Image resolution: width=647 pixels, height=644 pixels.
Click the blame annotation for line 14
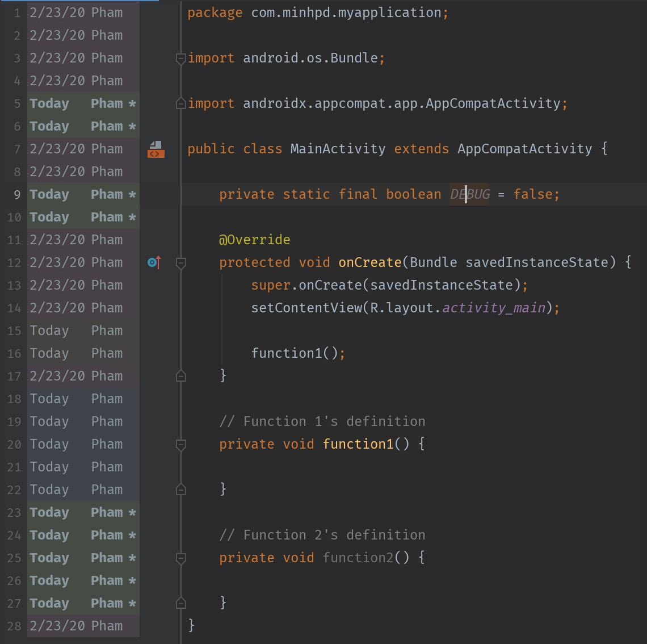coord(77,307)
